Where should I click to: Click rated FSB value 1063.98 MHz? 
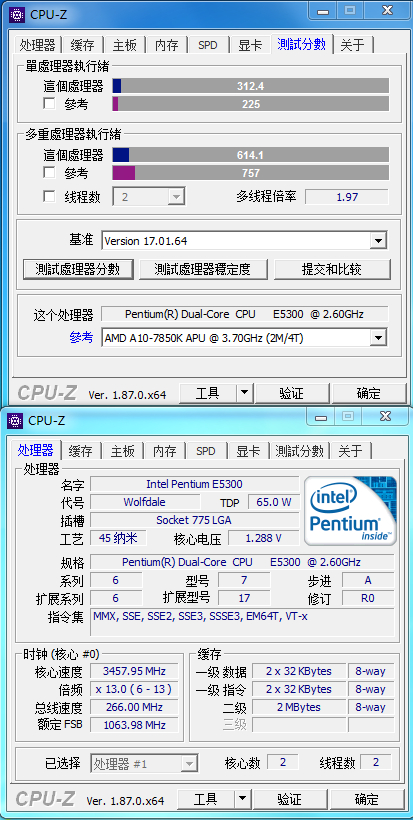[x=134, y=725]
